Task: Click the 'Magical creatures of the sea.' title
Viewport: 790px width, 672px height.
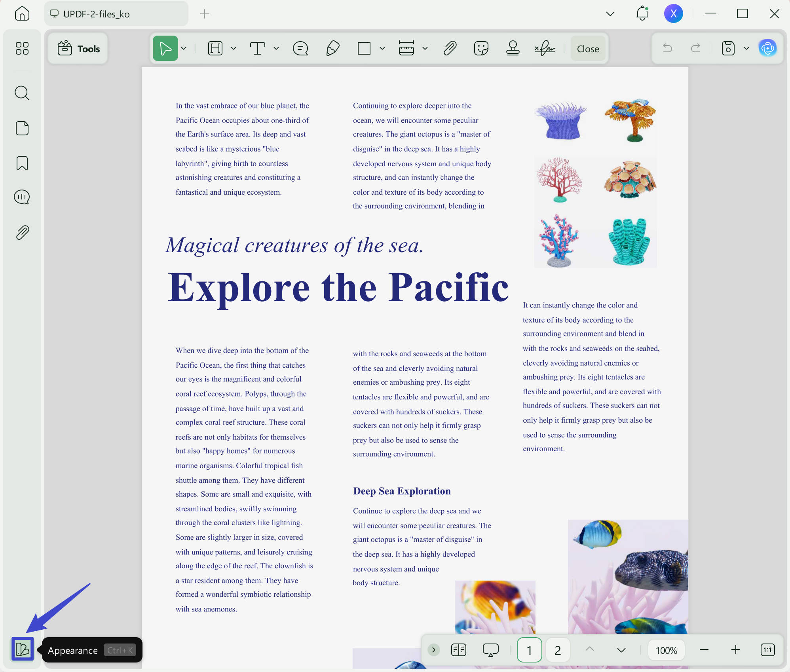Action: (295, 245)
